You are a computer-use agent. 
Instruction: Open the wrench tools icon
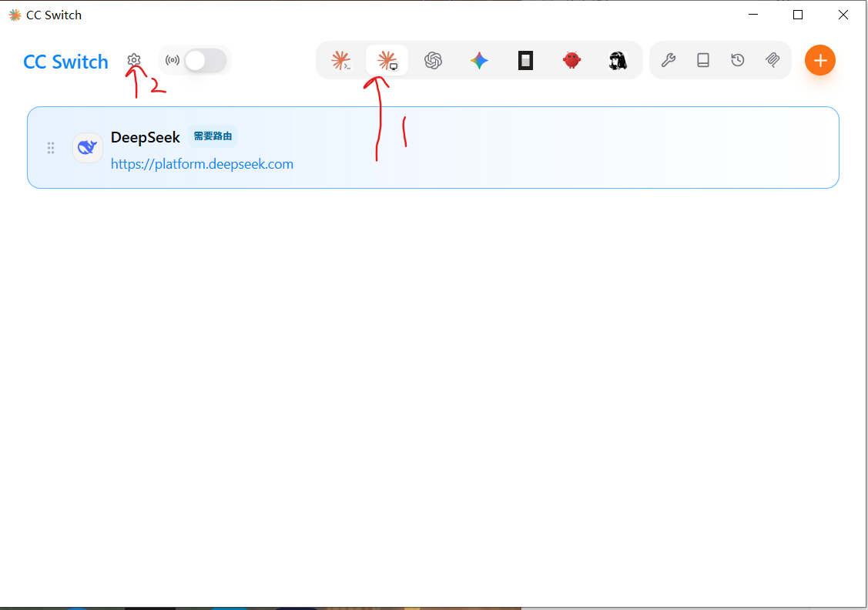[669, 60]
